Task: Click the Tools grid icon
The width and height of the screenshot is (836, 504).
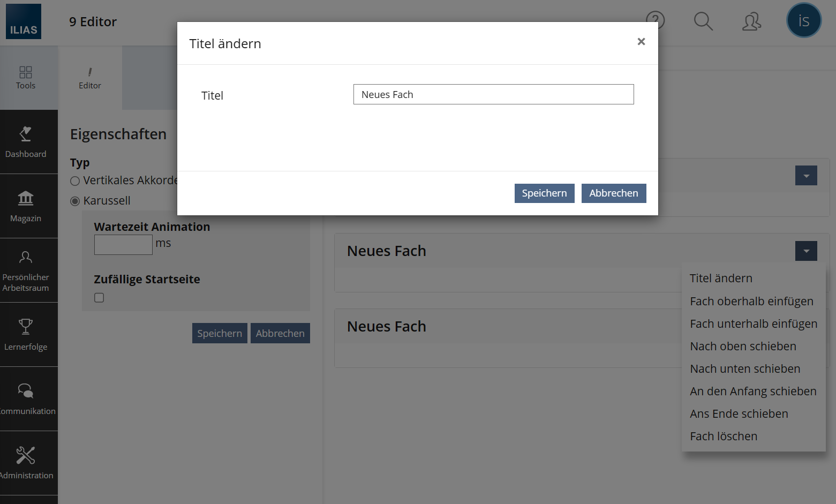Action: 26,78
